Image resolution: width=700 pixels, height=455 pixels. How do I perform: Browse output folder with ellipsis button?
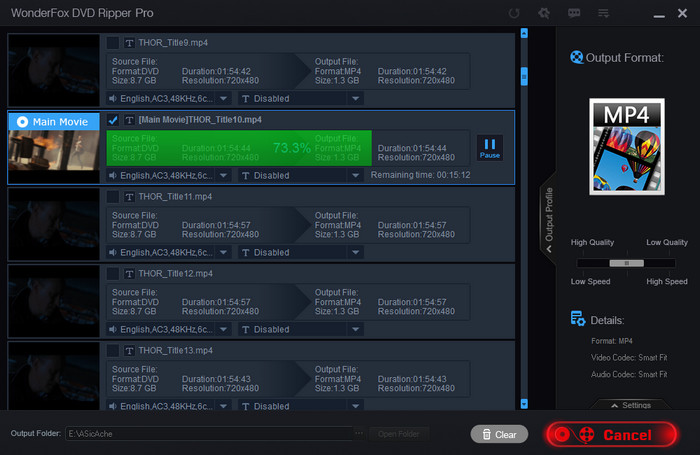[359, 433]
